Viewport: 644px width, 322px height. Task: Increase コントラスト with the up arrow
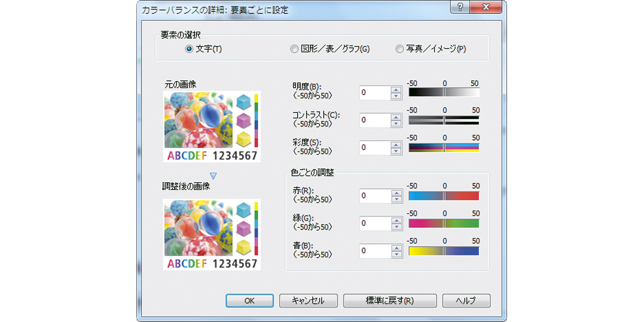pos(396,117)
